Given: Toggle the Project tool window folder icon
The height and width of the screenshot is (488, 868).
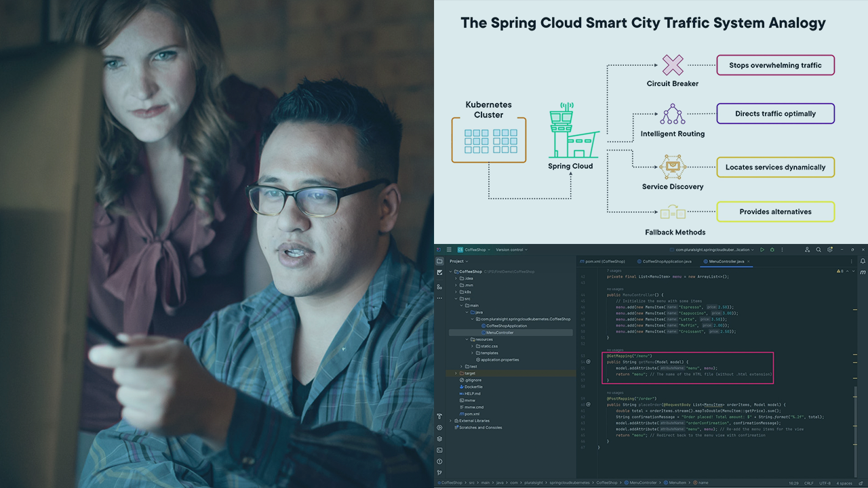Looking at the screenshot, I should [x=439, y=261].
